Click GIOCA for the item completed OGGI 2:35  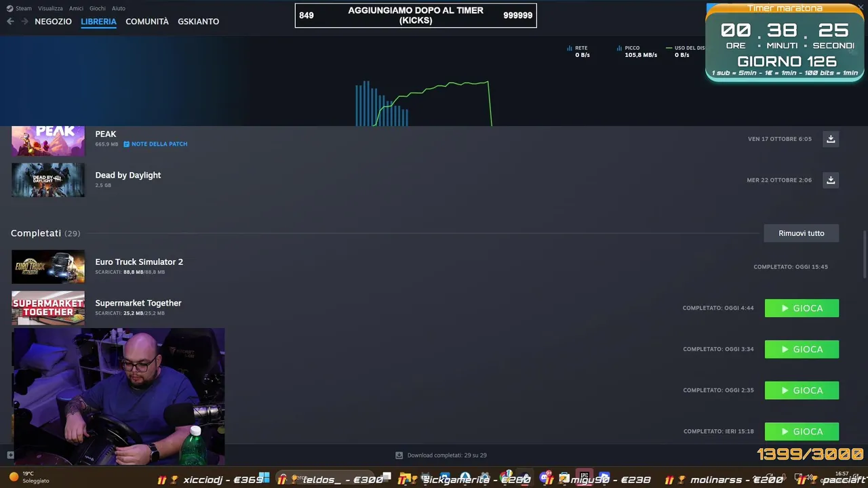click(x=802, y=390)
